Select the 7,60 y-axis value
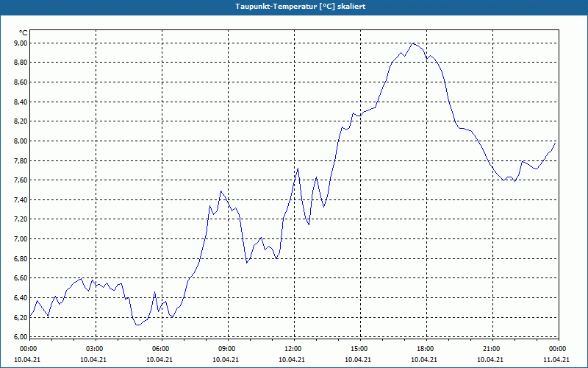The image size is (588, 368). pos(21,180)
